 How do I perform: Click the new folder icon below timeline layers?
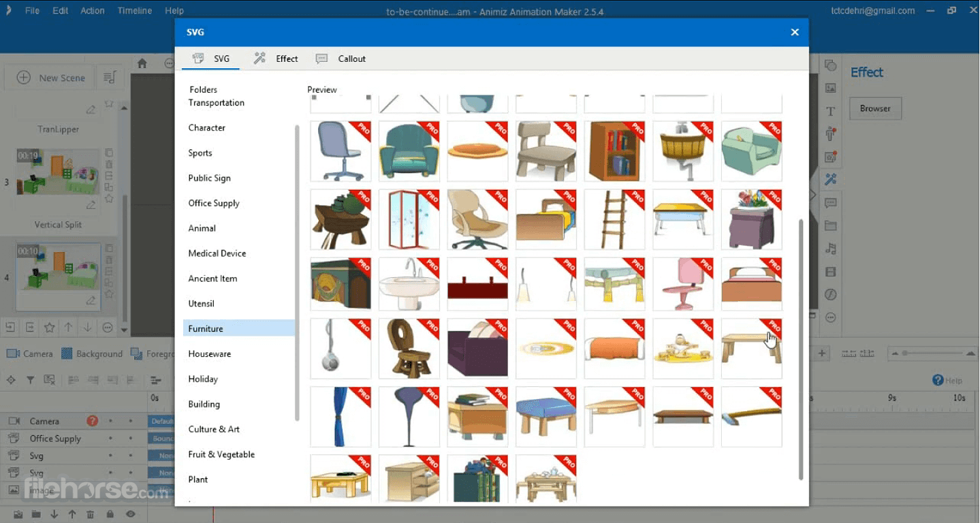35,514
